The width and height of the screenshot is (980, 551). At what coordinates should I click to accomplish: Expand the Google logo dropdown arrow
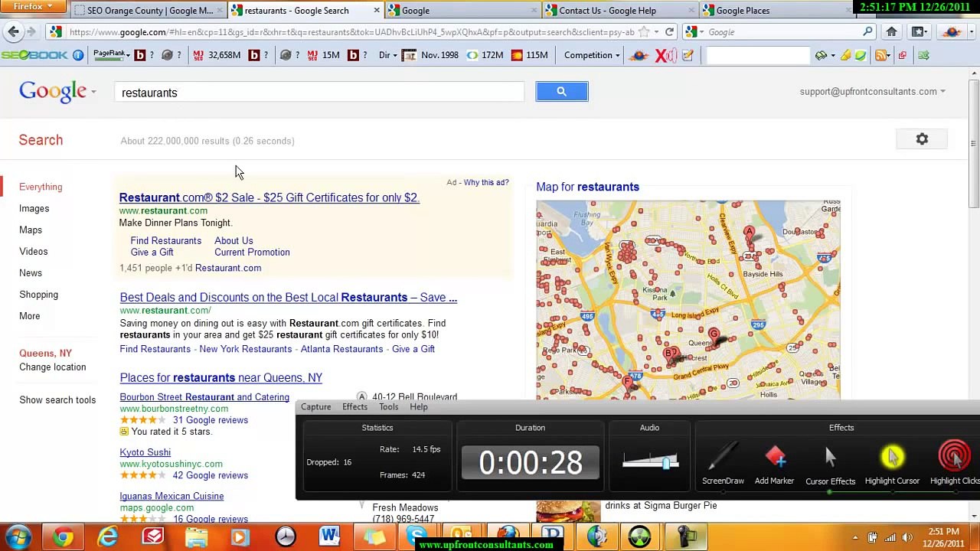(93, 92)
